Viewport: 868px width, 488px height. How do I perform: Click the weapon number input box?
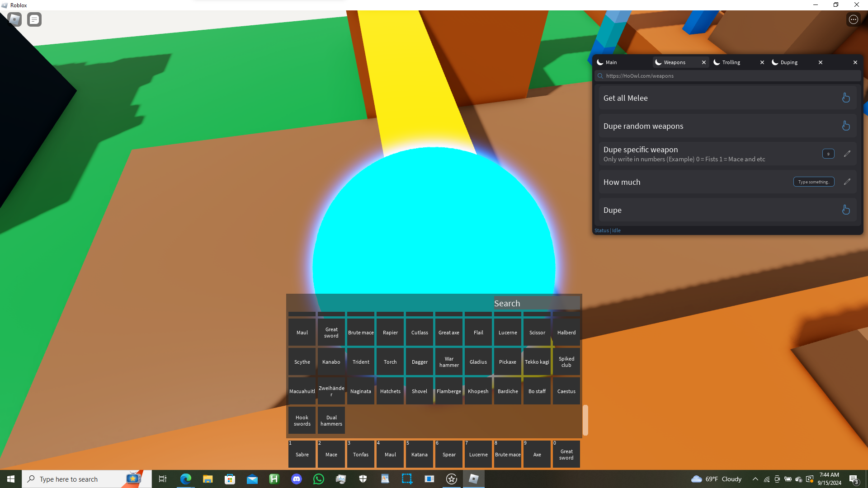pyautogui.click(x=828, y=154)
